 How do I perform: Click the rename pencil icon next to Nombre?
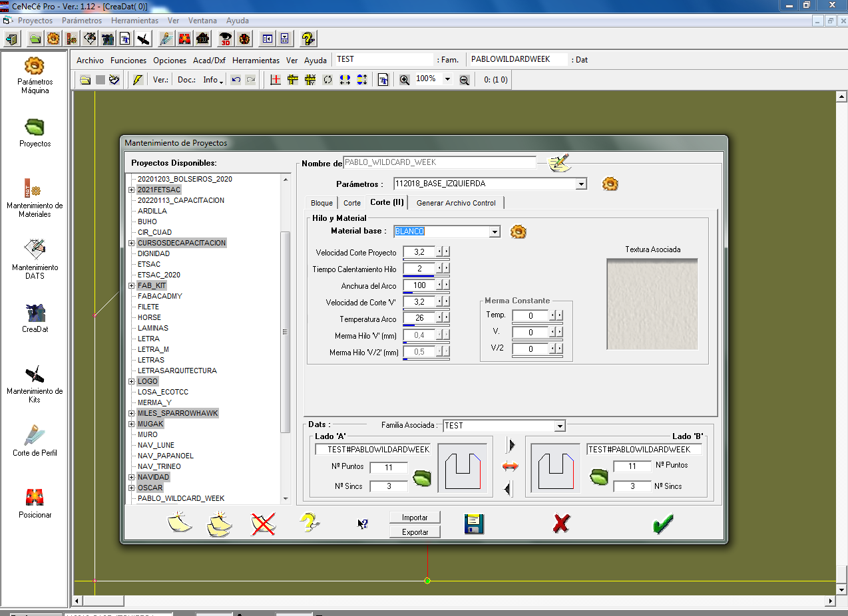tap(559, 162)
